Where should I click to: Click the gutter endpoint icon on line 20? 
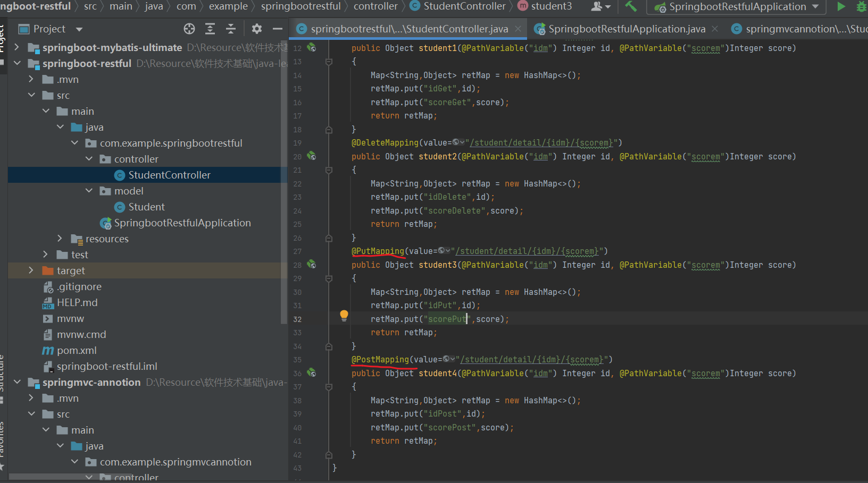point(312,156)
